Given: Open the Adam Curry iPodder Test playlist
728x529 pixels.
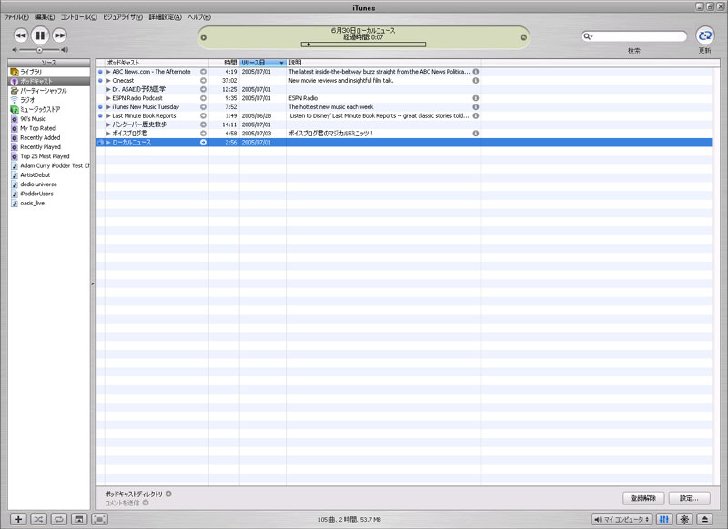Looking at the screenshot, I should click(49, 165).
